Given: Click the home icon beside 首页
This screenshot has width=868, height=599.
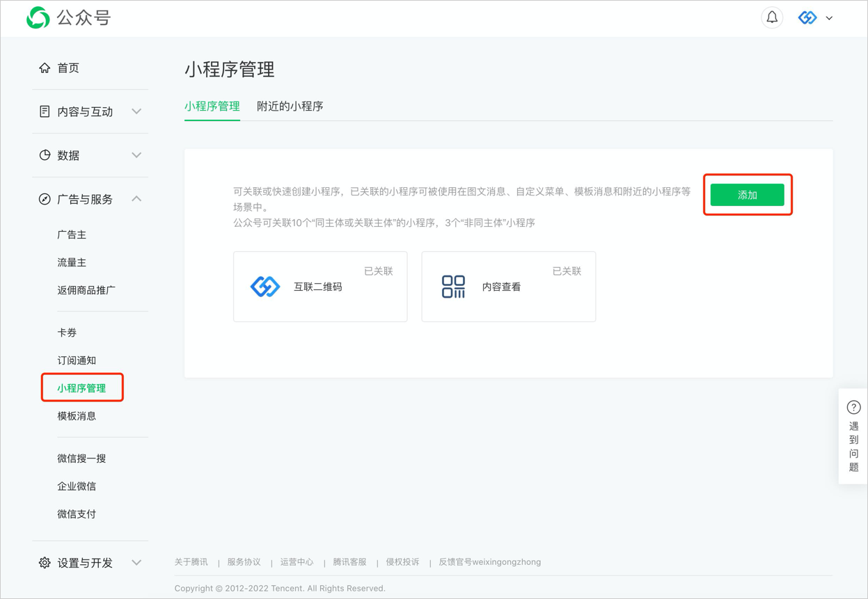Looking at the screenshot, I should coord(45,68).
